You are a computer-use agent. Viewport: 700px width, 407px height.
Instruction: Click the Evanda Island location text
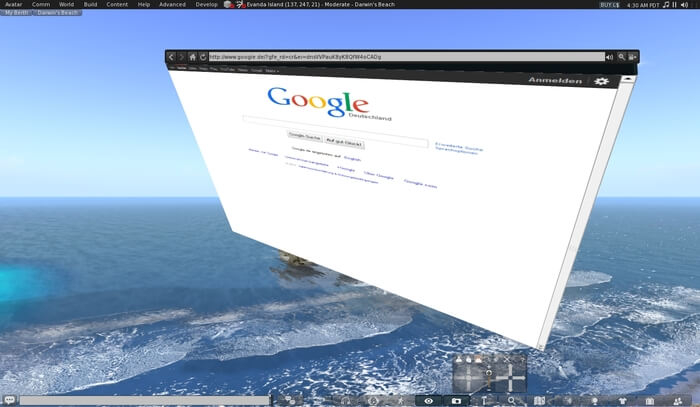[x=321, y=4]
